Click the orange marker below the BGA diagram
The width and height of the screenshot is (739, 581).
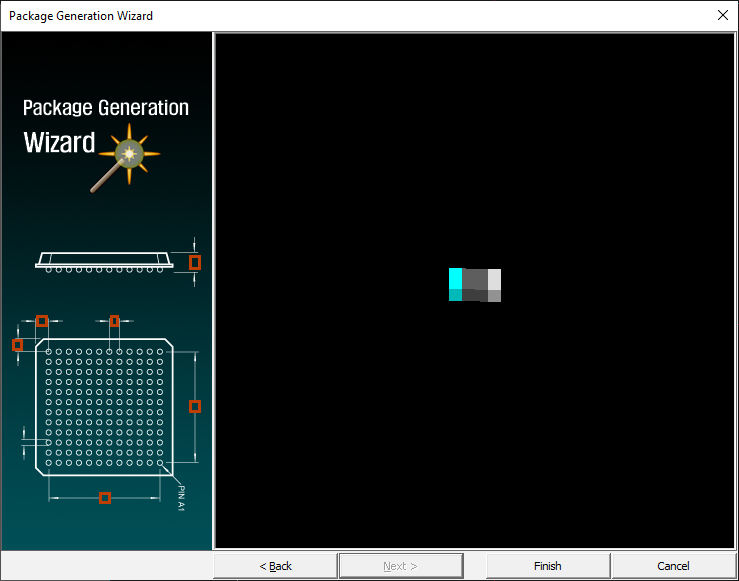coord(105,498)
